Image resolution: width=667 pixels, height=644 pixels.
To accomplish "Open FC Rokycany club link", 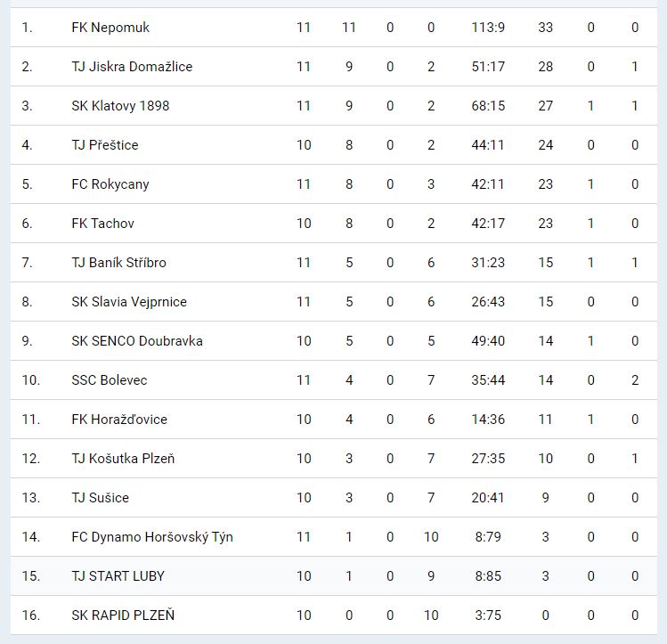I will [110, 184].
